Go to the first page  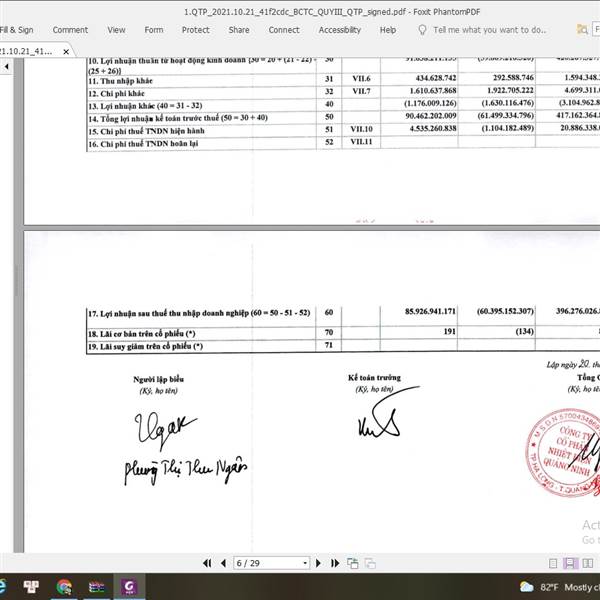point(207,563)
